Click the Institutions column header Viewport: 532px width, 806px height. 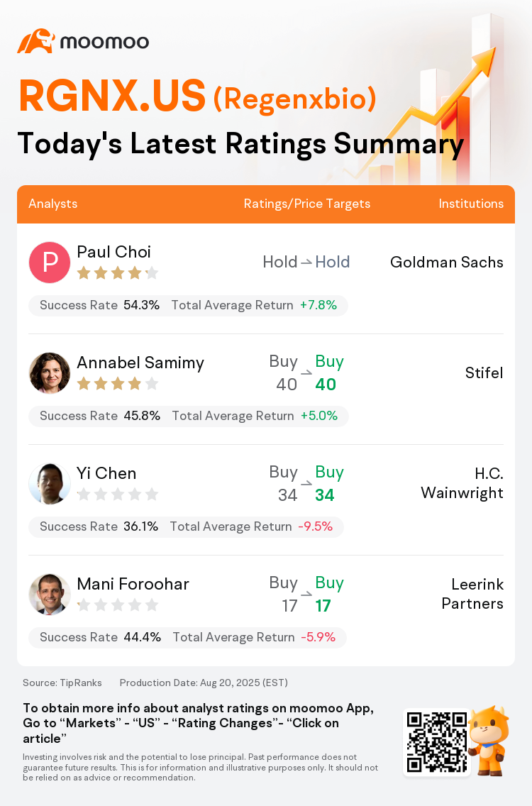coord(471,204)
